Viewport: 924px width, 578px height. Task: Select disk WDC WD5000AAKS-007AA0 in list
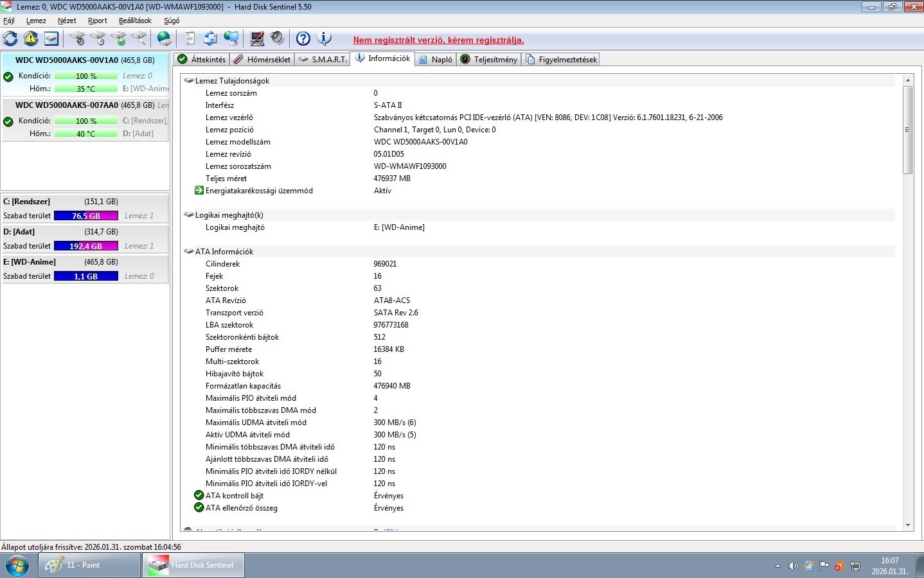[85, 119]
